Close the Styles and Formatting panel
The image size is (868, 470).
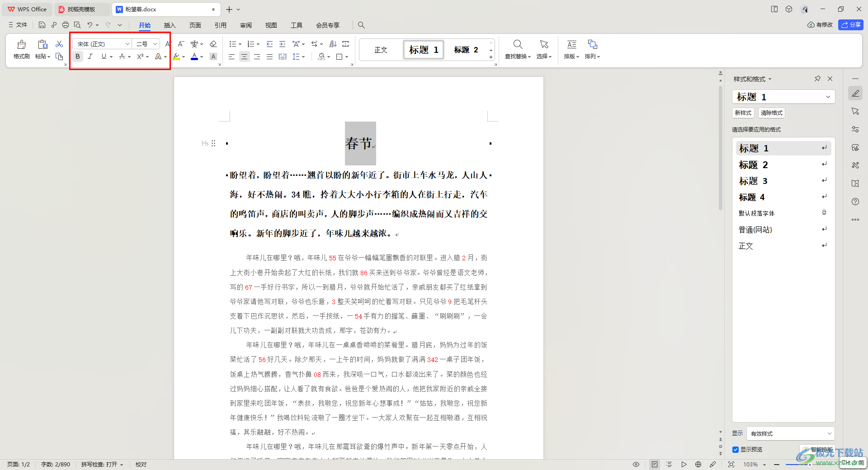point(830,79)
